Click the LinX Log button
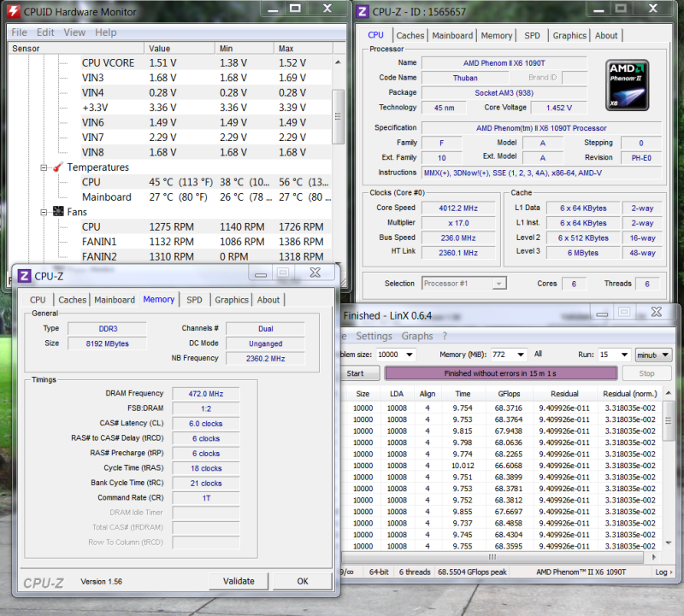 click(663, 572)
